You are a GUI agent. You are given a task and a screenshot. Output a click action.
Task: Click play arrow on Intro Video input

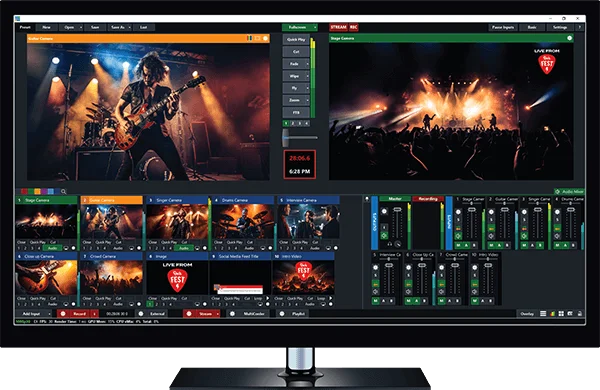330,298
